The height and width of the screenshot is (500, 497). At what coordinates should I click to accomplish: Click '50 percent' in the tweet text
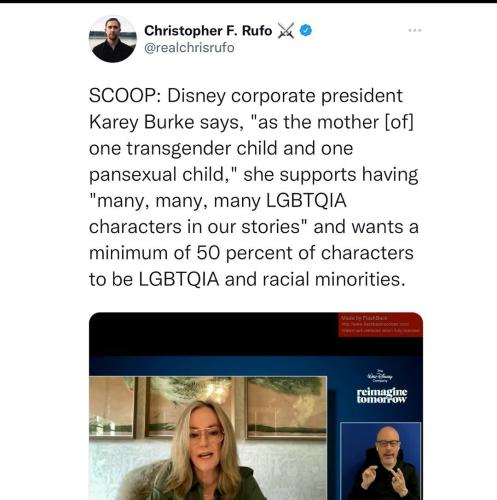pyautogui.click(x=244, y=253)
